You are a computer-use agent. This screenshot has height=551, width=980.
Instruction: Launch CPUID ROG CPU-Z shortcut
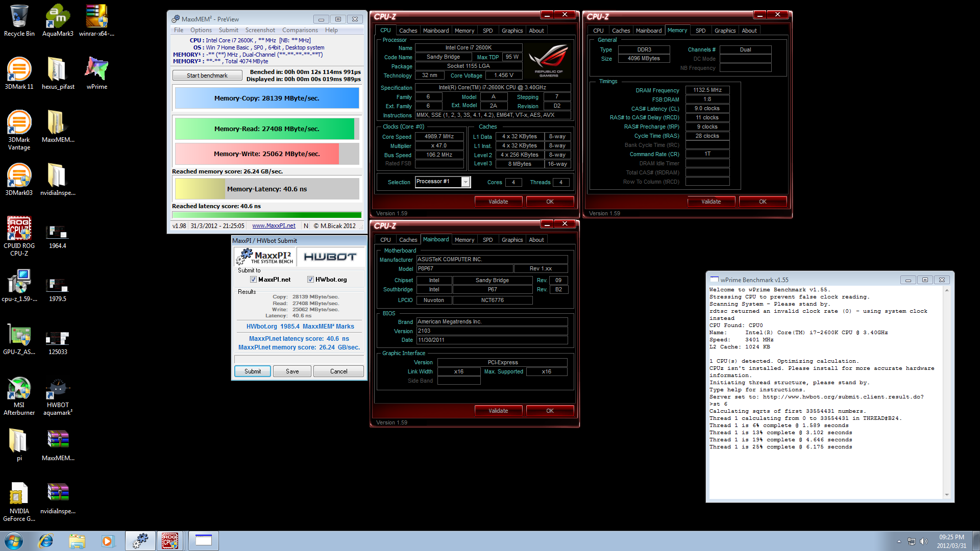19,236
